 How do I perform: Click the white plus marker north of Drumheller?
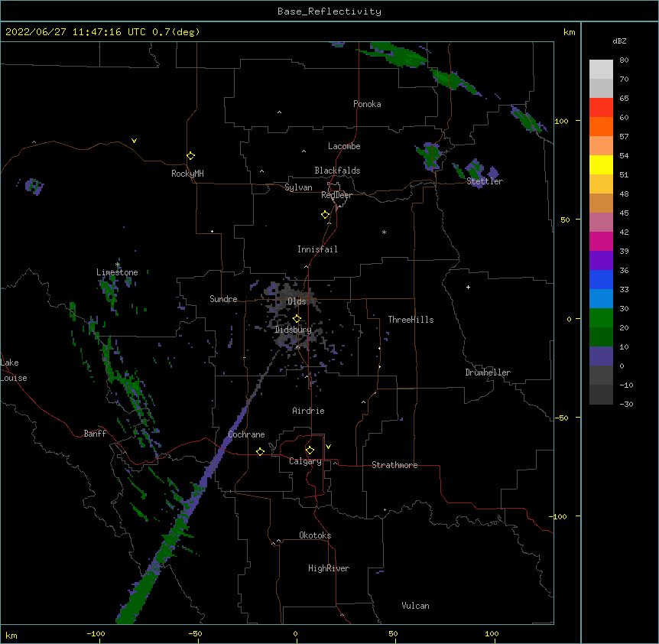point(468,287)
